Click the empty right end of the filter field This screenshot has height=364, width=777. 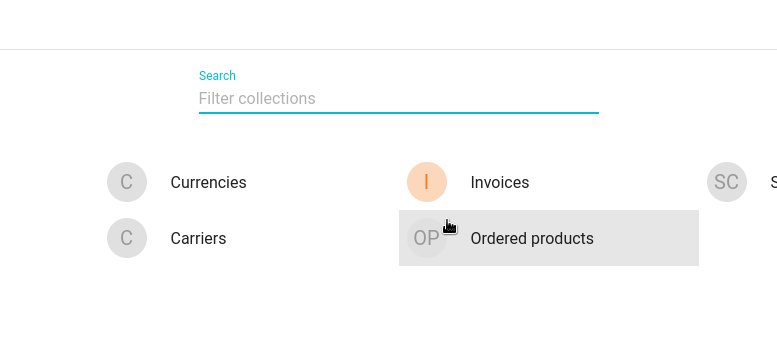click(545, 99)
